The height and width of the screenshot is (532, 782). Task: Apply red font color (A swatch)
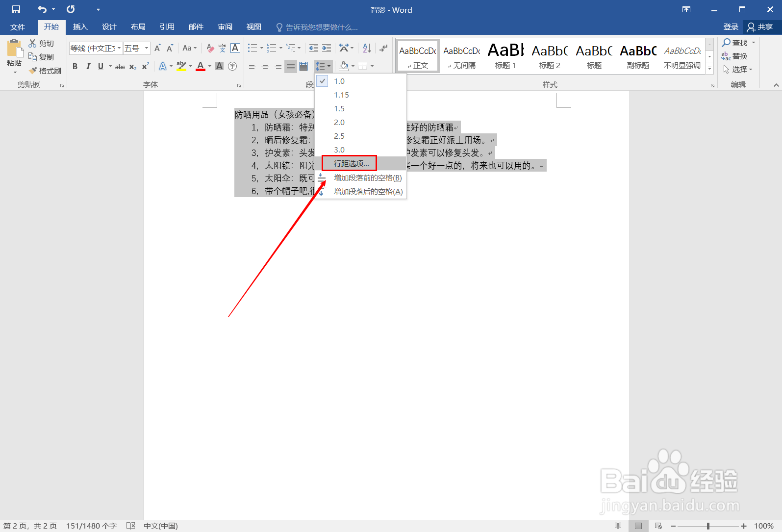click(x=200, y=66)
